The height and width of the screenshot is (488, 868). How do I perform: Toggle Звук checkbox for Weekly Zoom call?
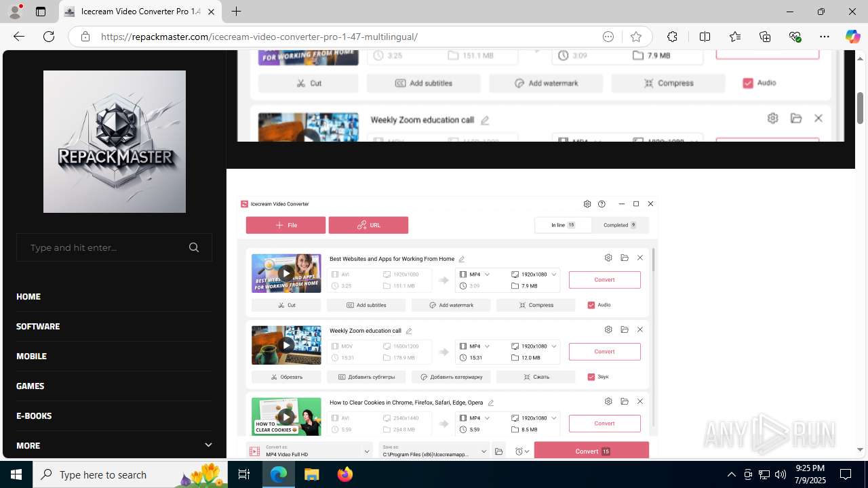point(591,377)
